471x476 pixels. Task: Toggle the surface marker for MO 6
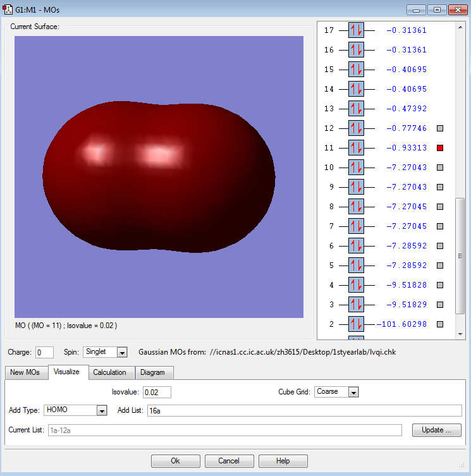pyautogui.click(x=440, y=246)
